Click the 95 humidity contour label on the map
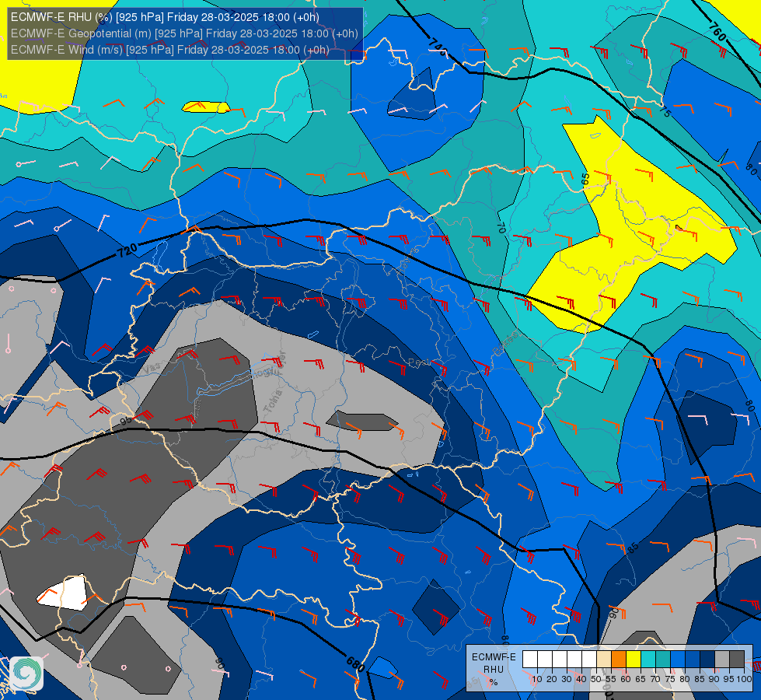Image resolution: width=761 pixels, height=700 pixels. [x=126, y=421]
